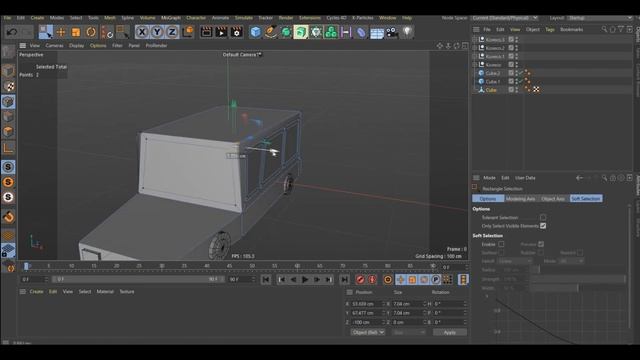Click Play Forwards button
The image size is (640, 360).
coord(304,280)
